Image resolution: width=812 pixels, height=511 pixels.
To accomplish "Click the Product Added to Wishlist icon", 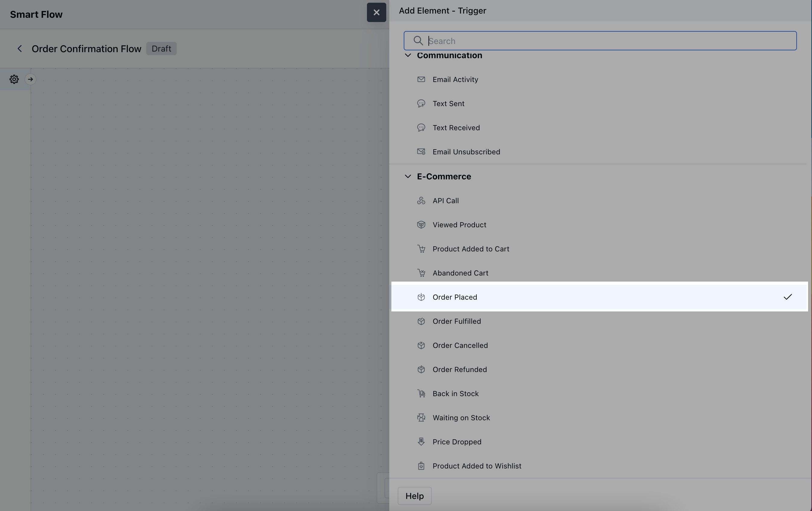I will click(421, 466).
